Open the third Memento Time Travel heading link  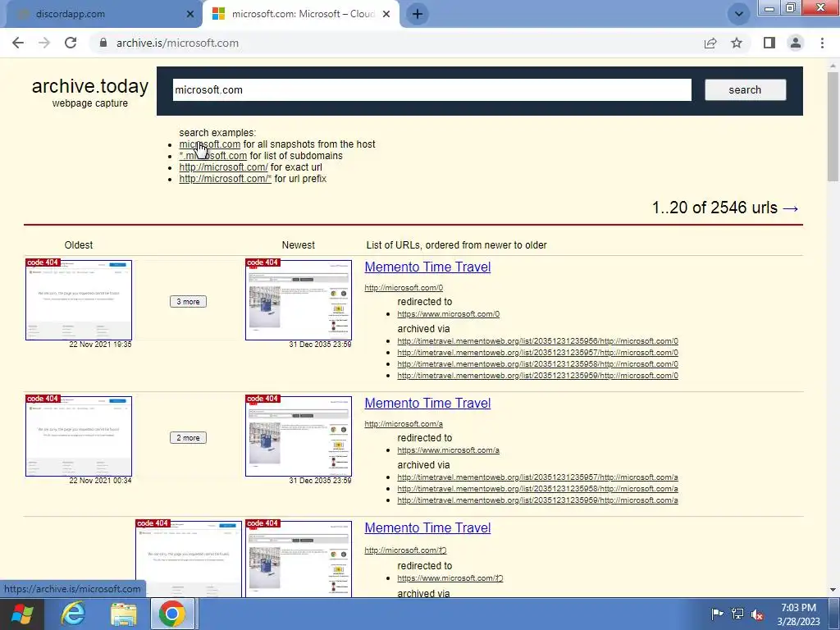(x=427, y=527)
